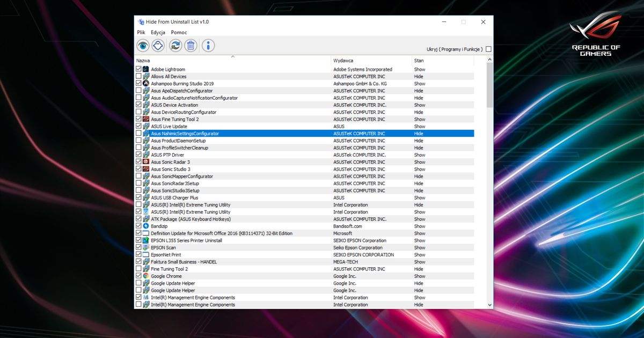644x338 pixels.
Task: Check the Asus SonicMapperConfigurator checkbox
Action: tap(139, 176)
